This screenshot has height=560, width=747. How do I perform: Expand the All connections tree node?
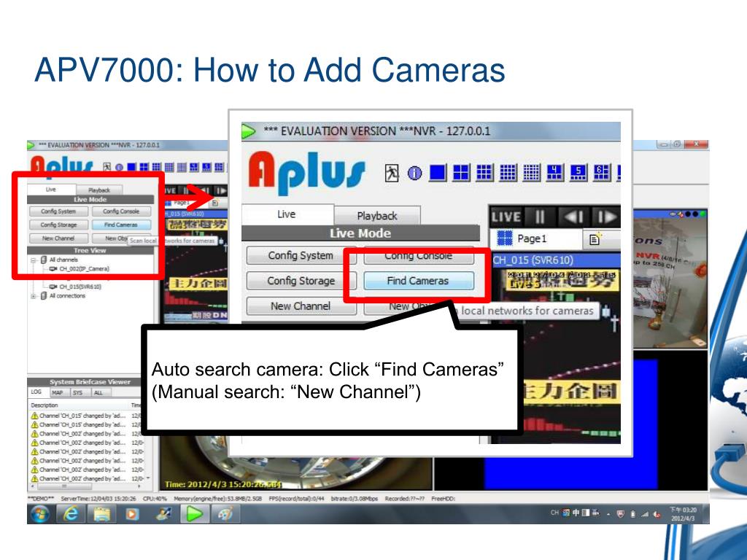(34, 296)
